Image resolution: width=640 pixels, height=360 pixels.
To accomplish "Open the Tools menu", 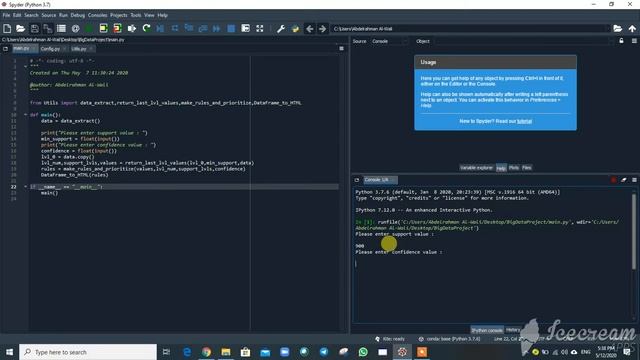I will tap(136, 15).
